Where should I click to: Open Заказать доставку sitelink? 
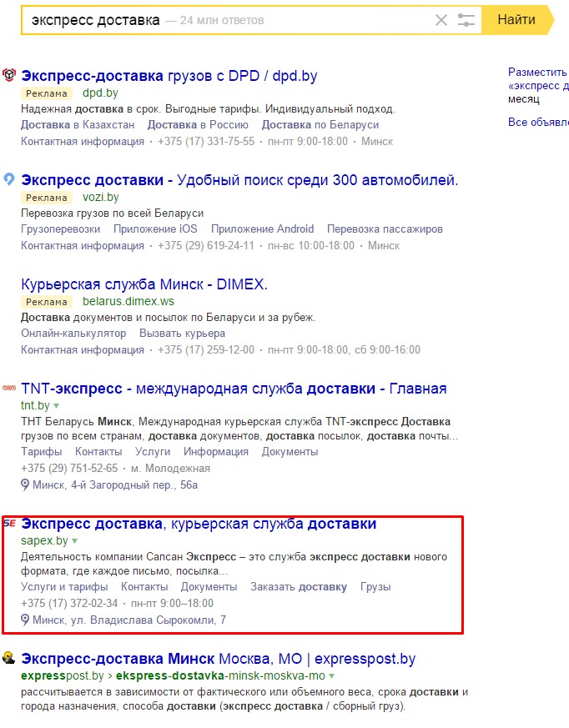(x=299, y=587)
